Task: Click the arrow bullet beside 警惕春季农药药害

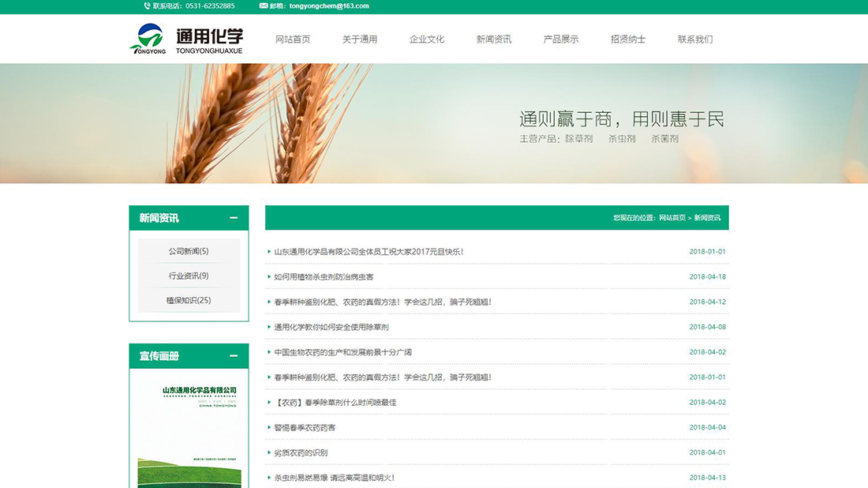Action: coord(268,427)
